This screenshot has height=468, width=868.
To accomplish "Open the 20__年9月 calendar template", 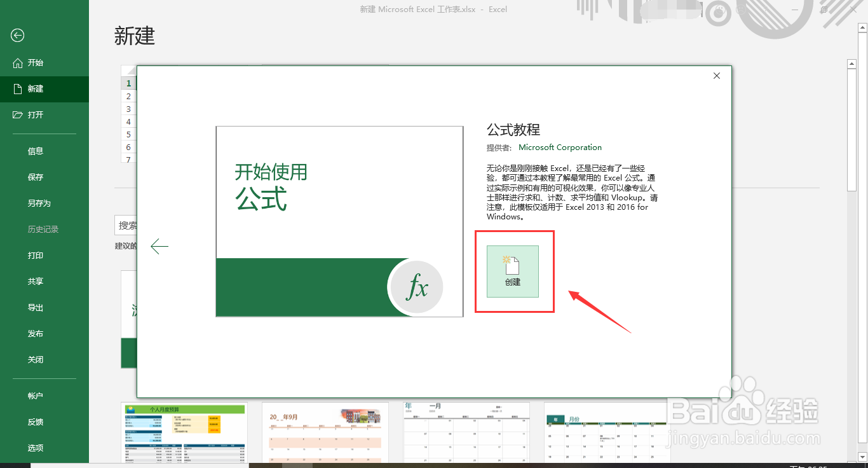I will click(325, 433).
